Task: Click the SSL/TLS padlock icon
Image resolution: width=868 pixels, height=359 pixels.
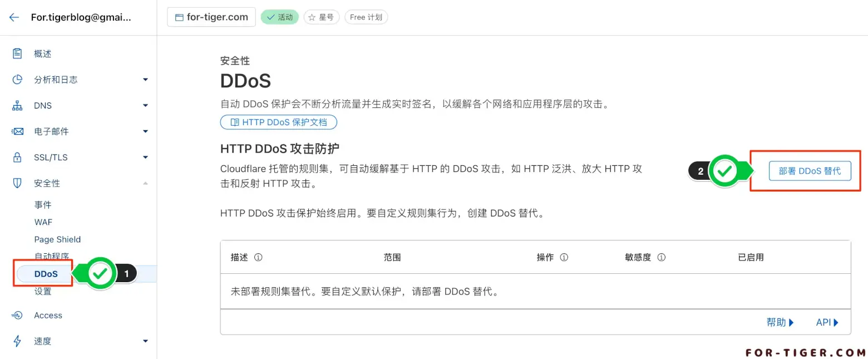Action: [17, 158]
